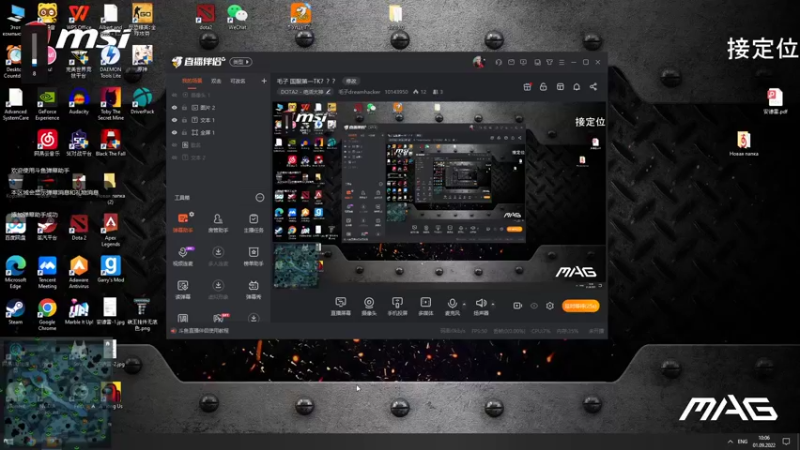This screenshot has width=800, height=450.
Task: Open the taskbar clock and date
Action: point(764,441)
